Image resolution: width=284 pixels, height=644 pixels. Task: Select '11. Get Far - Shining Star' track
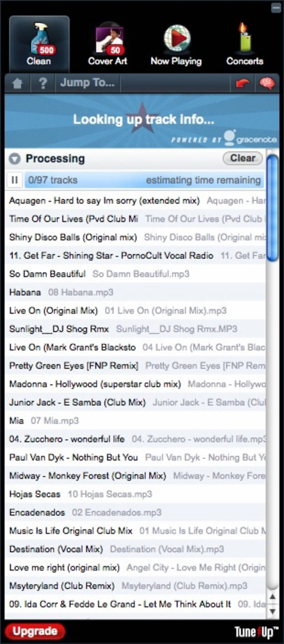click(x=135, y=256)
